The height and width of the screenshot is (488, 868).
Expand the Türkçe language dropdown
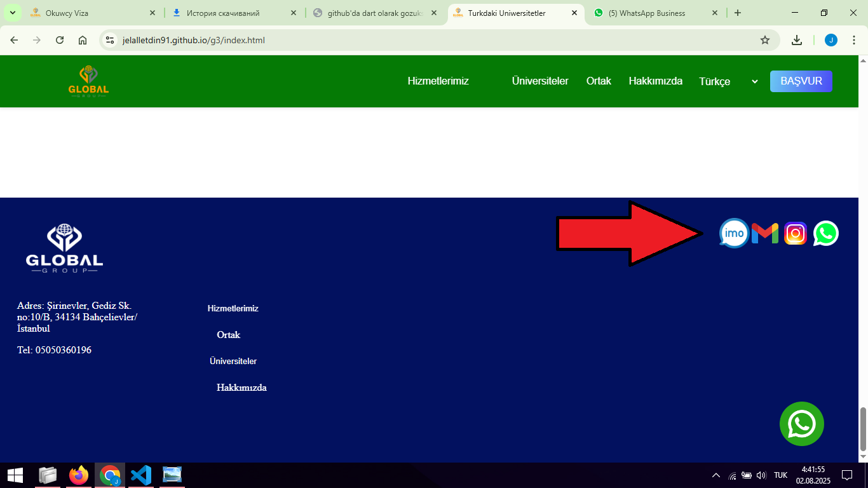[728, 81]
